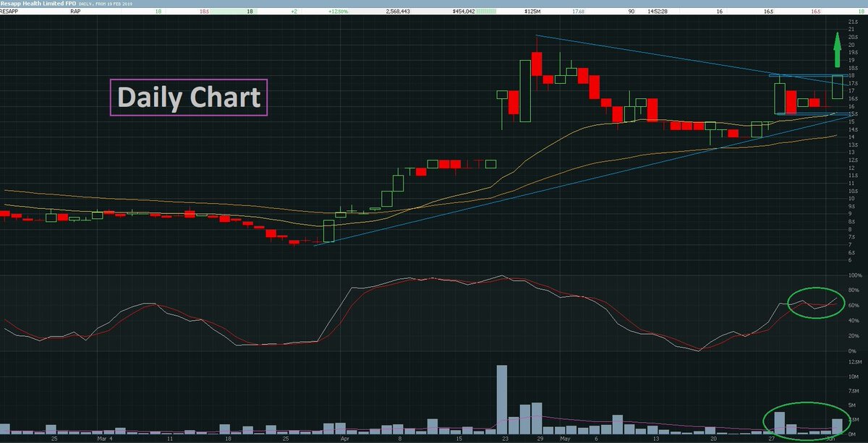Select the '2,568,443' volume cell
This screenshot has width=868, height=443.
[398, 12]
